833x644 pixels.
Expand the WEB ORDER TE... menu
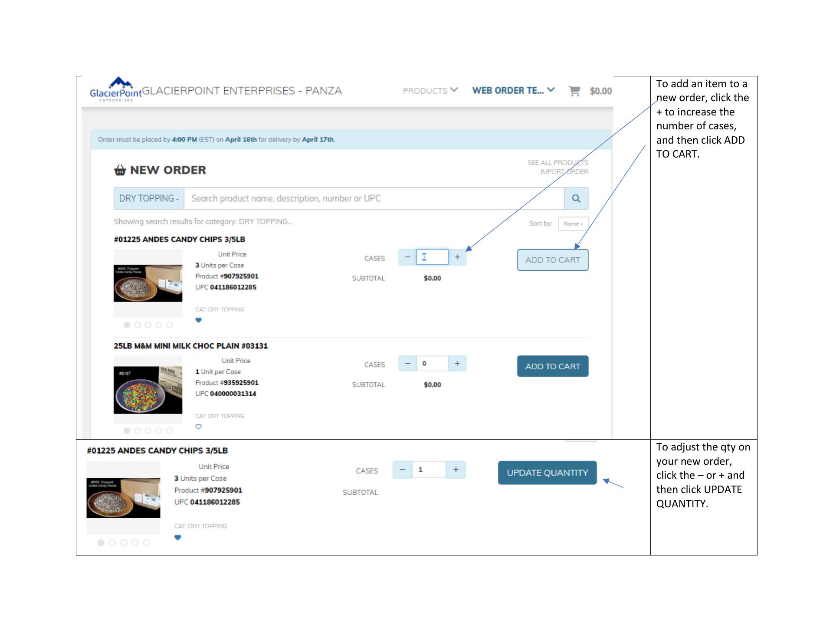[513, 90]
